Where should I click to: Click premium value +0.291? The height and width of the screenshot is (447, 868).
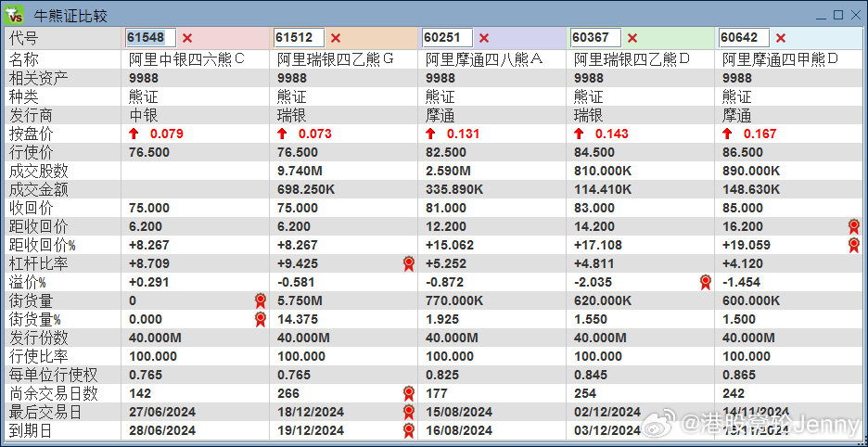coord(149,283)
